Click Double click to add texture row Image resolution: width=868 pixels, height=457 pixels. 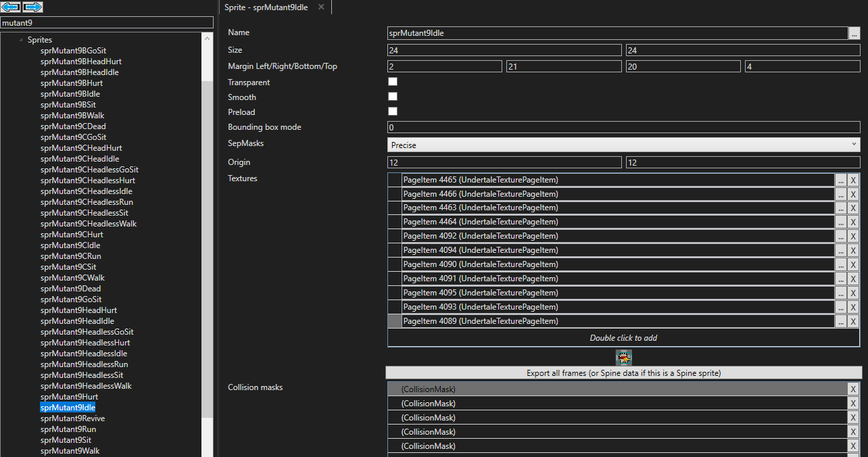tap(623, 338)
